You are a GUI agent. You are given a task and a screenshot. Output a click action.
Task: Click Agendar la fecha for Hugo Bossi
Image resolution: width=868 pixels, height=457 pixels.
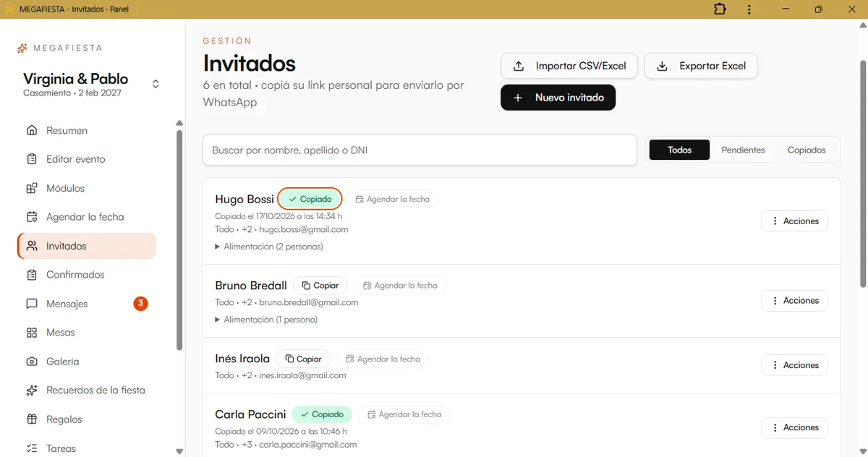coord(393,199)
